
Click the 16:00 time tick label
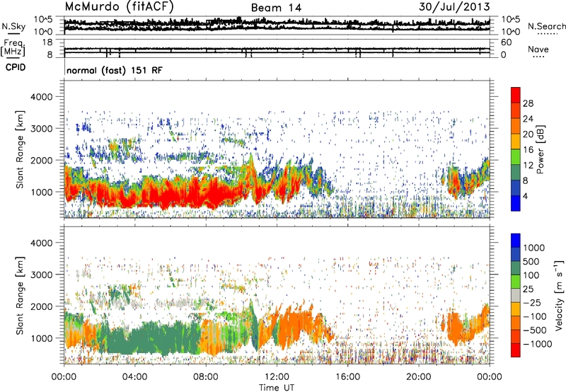(x=348, y=377)
